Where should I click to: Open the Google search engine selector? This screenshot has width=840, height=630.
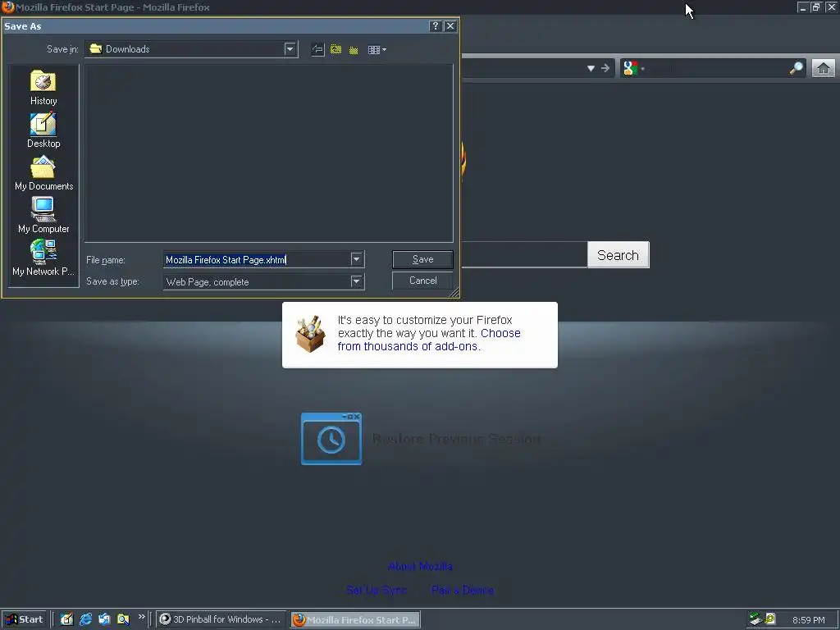point(634,68)
